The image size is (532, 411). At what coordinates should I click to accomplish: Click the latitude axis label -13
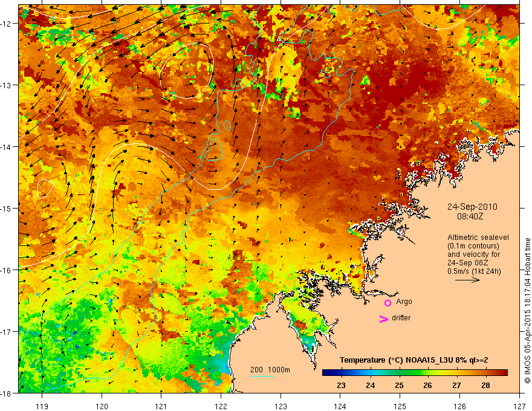[6, 85]
